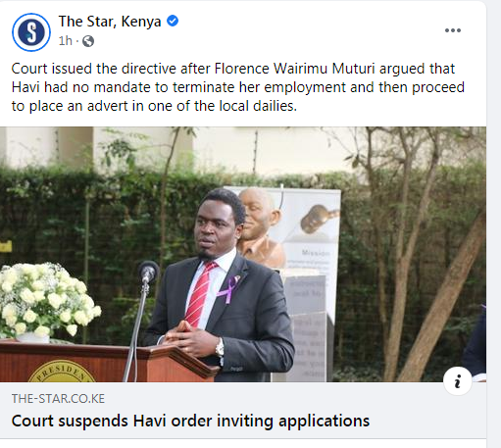Open the three-dot post options menu
Viewport: 501px width, 448px height.
(453, 30)
